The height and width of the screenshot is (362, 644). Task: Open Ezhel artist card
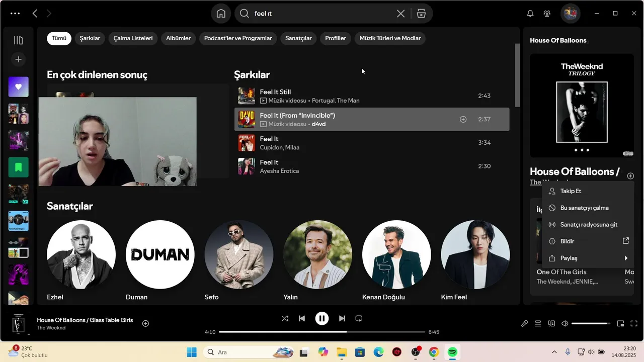click(x=81, y=260)
